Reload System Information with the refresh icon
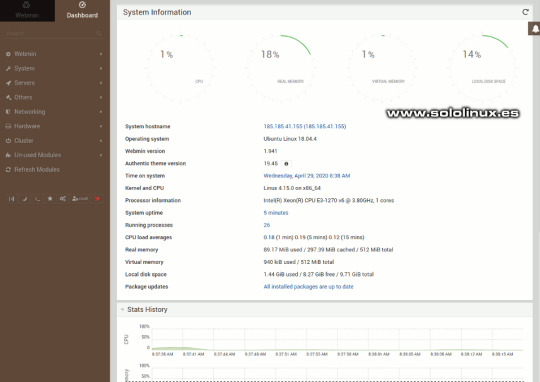The image size is (540, 382). pyautogui.click(x=525, y=12)
